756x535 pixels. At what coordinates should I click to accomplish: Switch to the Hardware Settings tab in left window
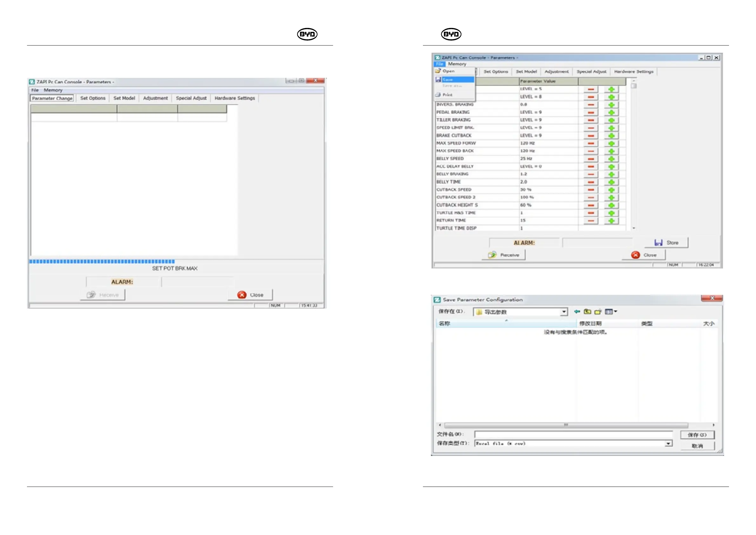pyautogui.click(x=234, y=98)
